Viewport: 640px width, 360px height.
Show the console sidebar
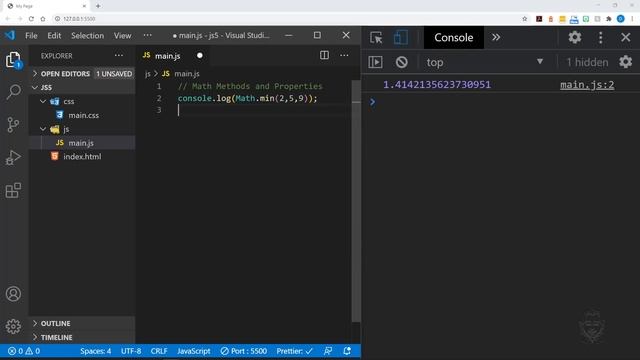pos(376,62)
